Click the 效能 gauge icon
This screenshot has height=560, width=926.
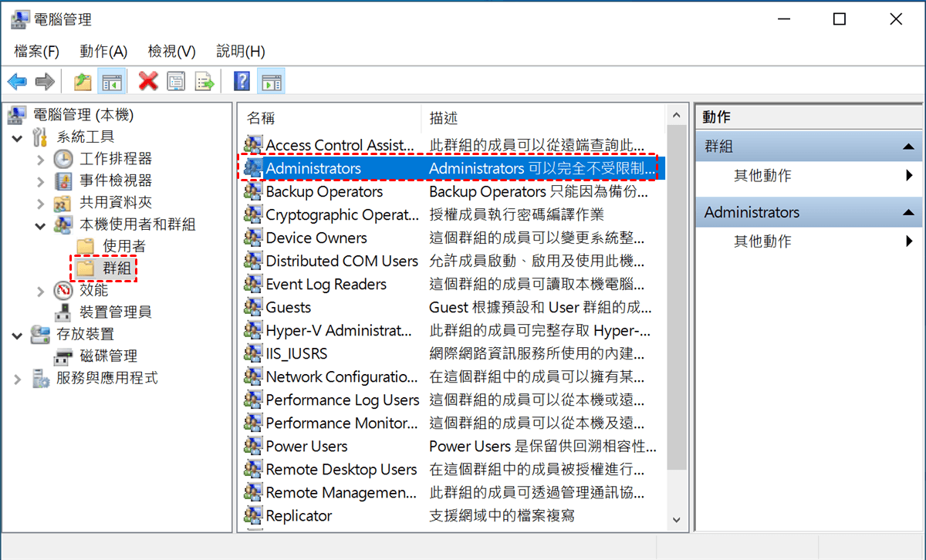coord(63,291)
